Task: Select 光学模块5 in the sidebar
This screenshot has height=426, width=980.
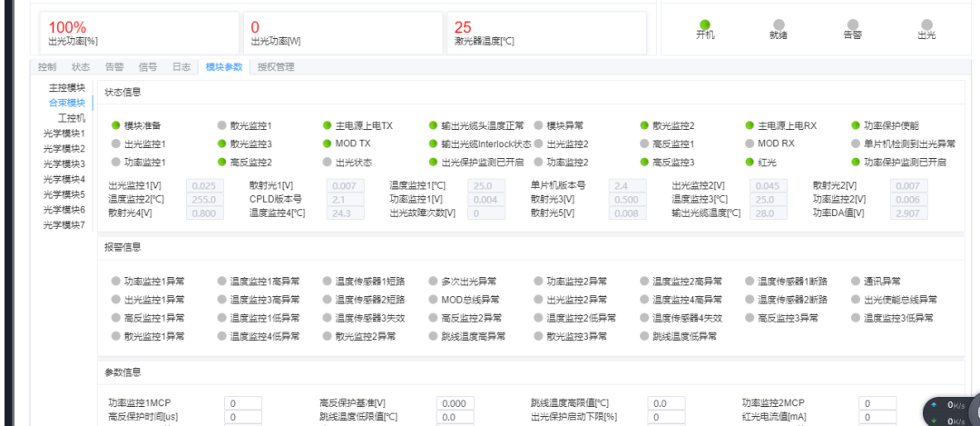Action: click(64, 193)
